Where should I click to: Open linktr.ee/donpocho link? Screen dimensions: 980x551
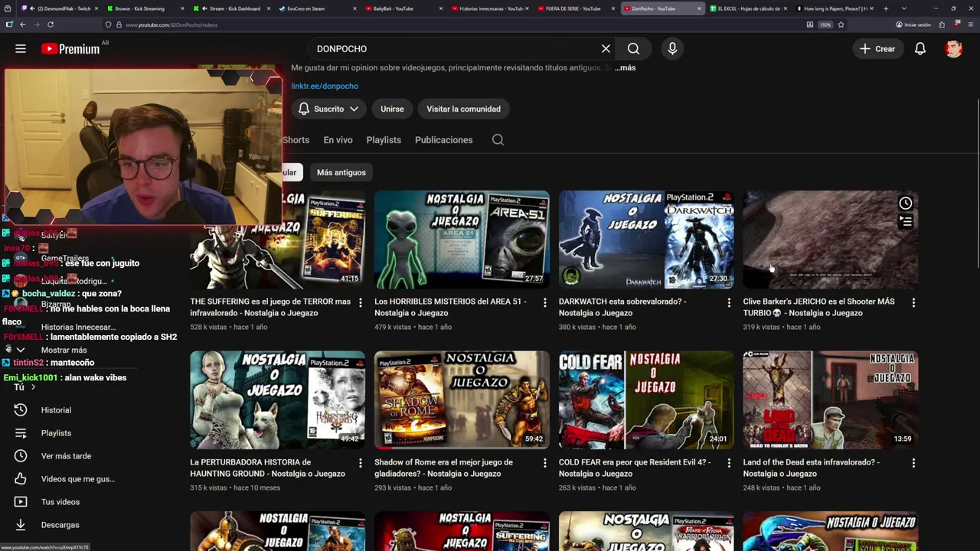click(325, 86)
